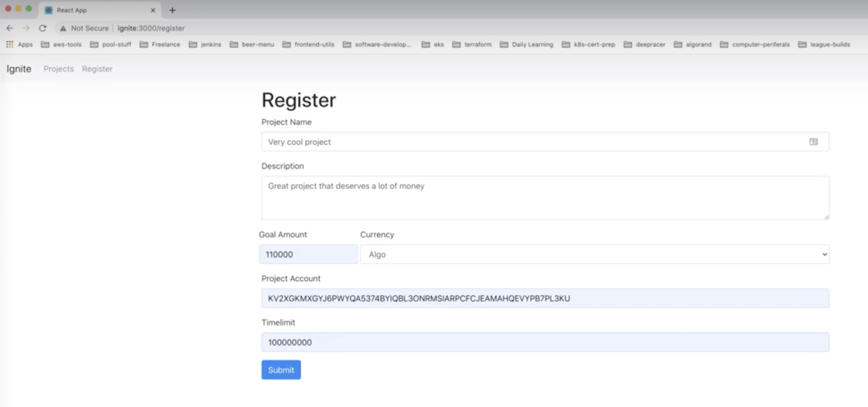Click the Apps grid icon in bookmarks bar
Screen dimensions: 868x407
pos(10,44)
